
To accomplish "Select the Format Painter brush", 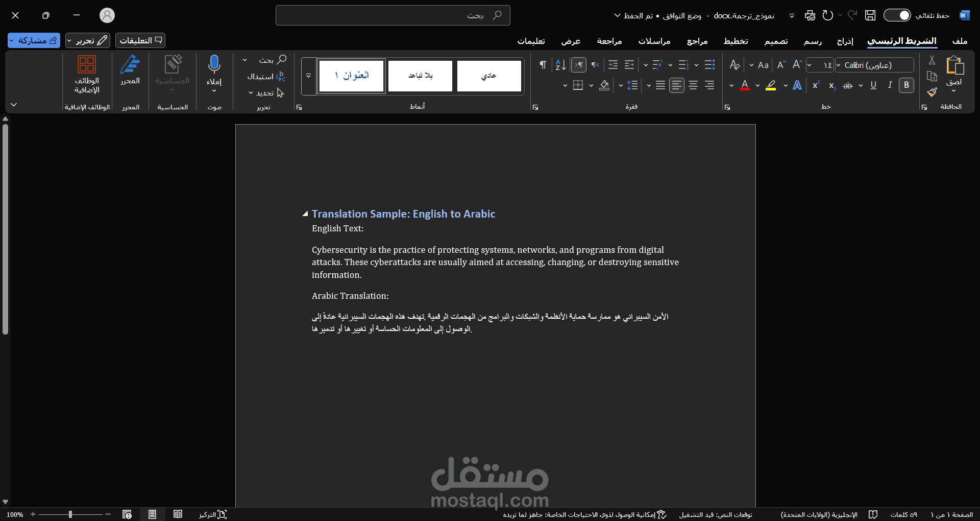I will coord(932,92).
